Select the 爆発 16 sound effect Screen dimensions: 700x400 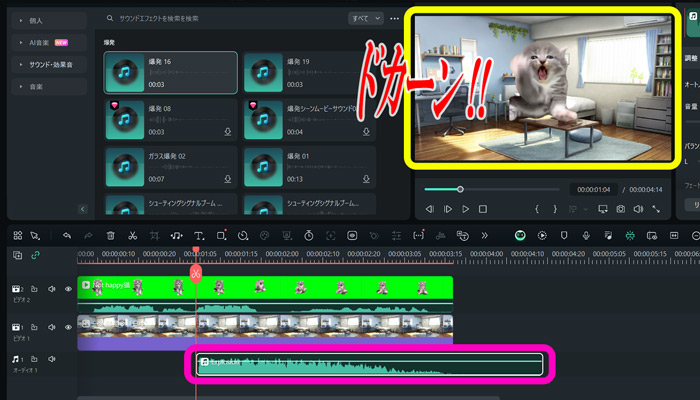[171, 73]
